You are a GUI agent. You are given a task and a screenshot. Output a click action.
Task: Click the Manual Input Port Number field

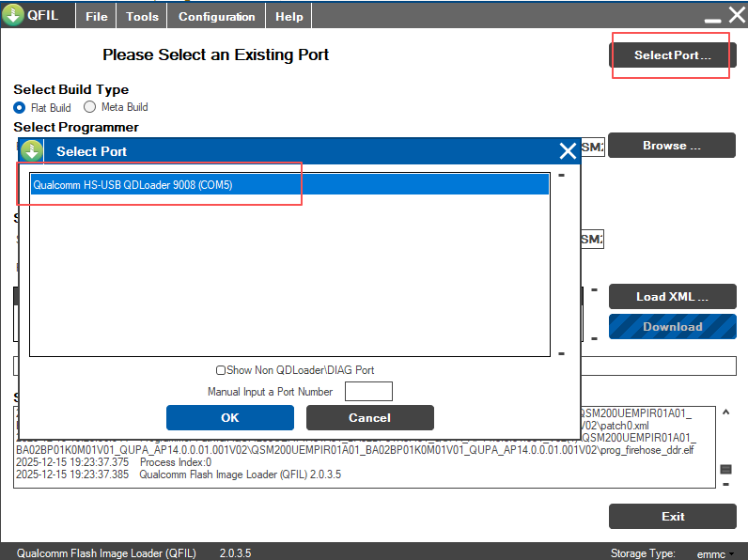tap(368, 392)
